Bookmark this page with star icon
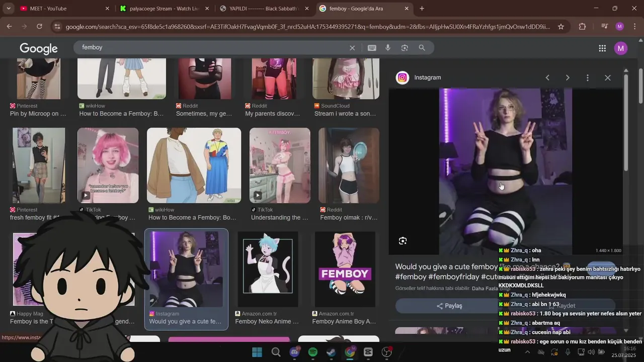 (x=561, y=27)
